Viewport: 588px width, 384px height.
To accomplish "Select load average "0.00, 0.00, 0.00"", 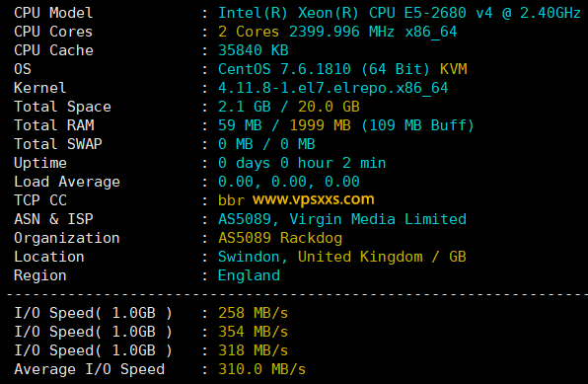I will (x=289, y=182).
